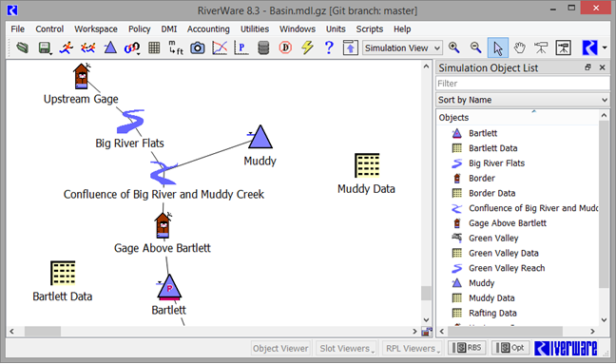Click the workspace horizontal scrollbar thumb
The width and height of the screenshot is (616, 364).
point(43,332)
